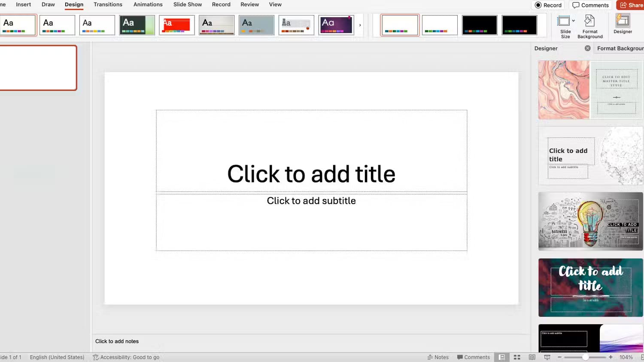Switch to Reading view icon
The width and height of the screenshot is (644, 362).
pos(532,357)
